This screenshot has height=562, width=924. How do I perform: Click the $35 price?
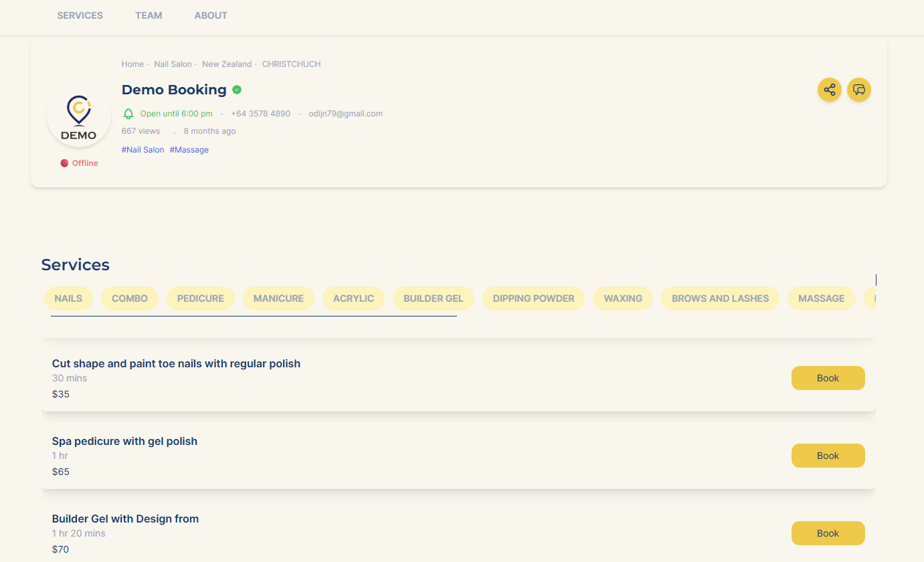coord(61,394)
